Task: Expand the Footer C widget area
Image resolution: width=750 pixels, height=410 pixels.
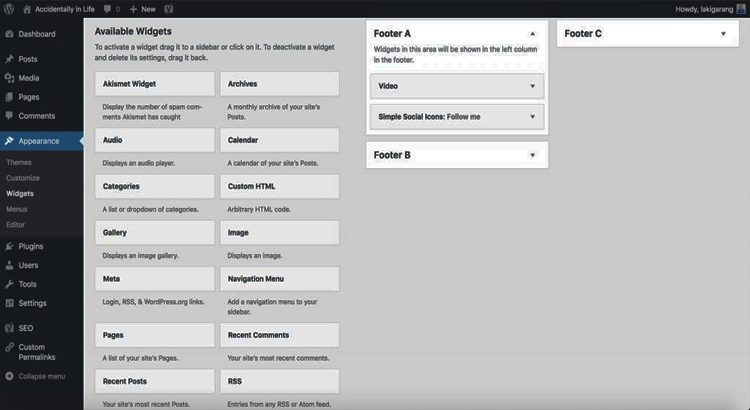Action: click(x=723, y=34)
